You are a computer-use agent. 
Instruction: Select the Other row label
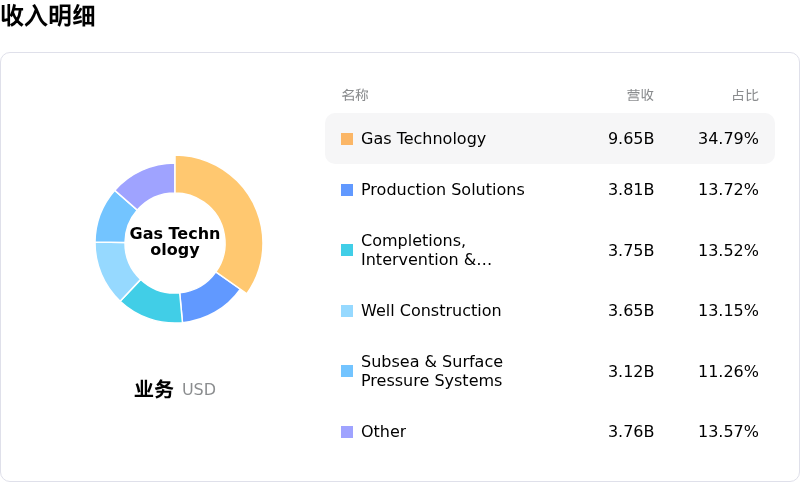pos(383,432)
